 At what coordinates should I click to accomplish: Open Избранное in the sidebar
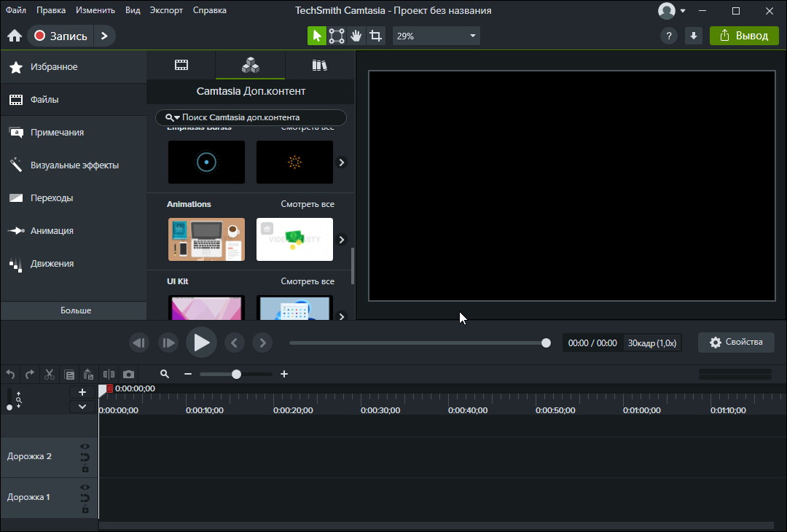74,67
